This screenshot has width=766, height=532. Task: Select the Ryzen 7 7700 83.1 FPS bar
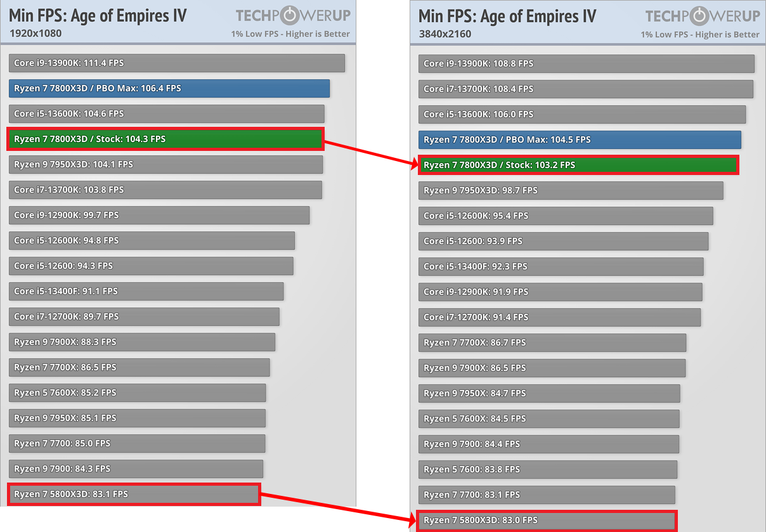pos(547,495)
